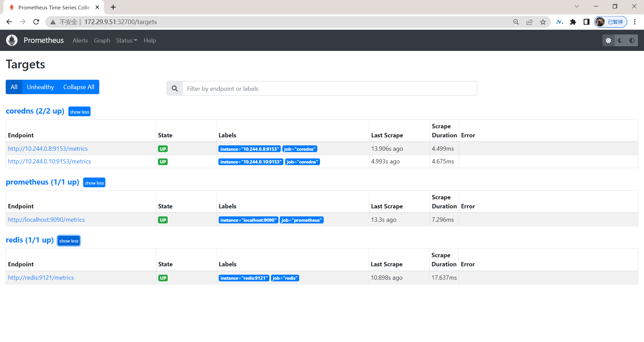Share this page via the share icon
This screenshot has width=644, height=342.
[x=529, y=22]
